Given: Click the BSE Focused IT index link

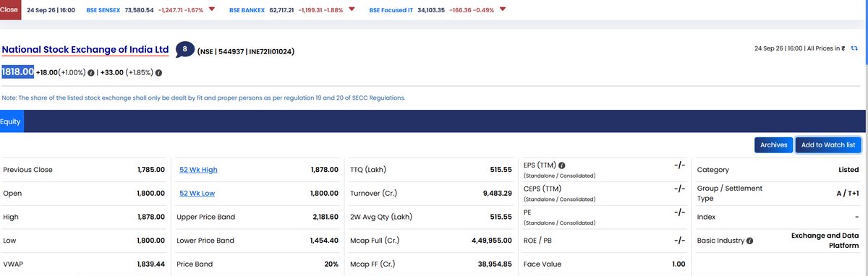Looking at the screenshot, I should click(x=391, y=10).
